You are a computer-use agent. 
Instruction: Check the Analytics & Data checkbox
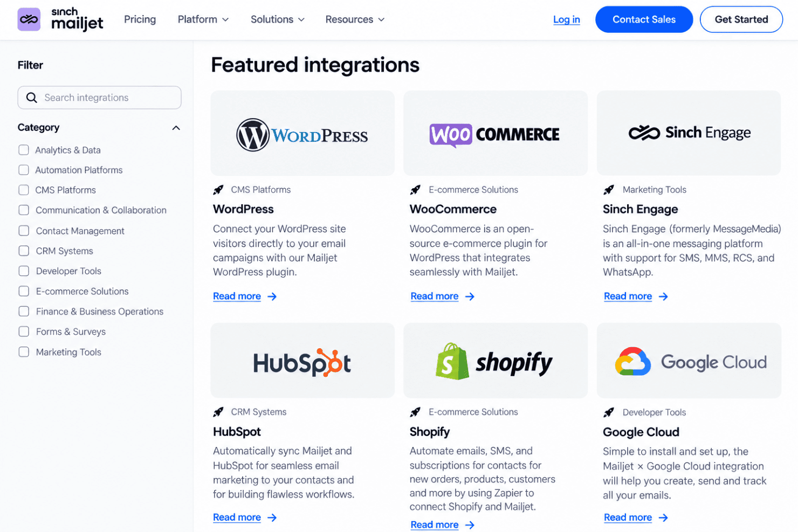[24, 150]
